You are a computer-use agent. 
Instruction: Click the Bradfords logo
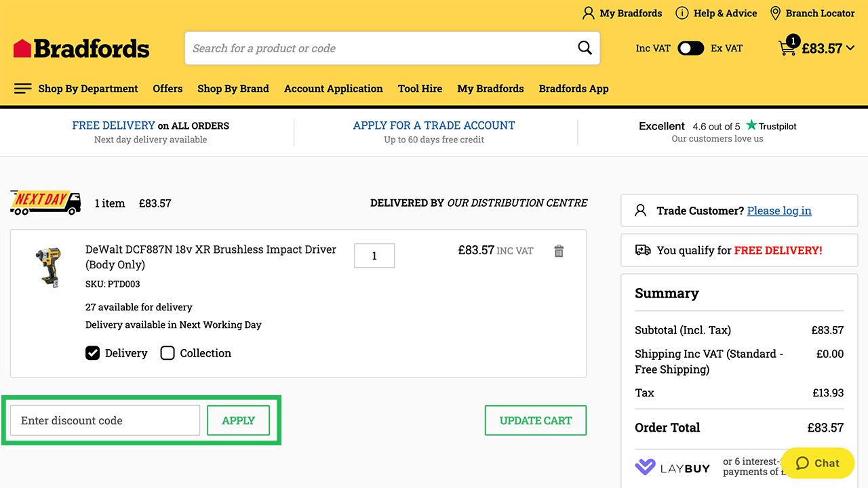click(81, 48)
